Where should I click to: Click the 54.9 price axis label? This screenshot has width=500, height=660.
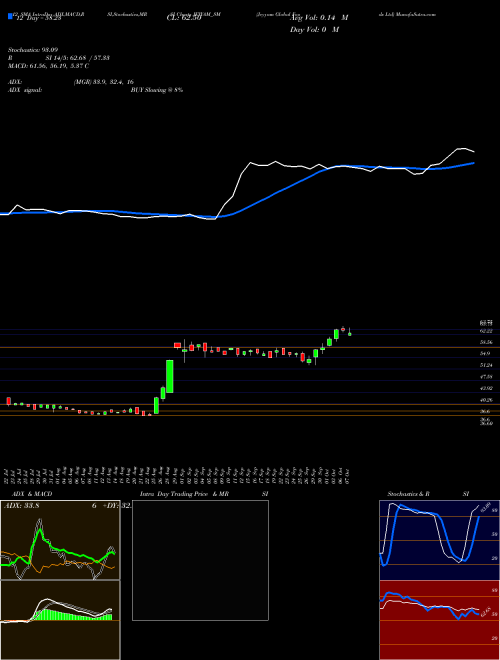(486, 354)
